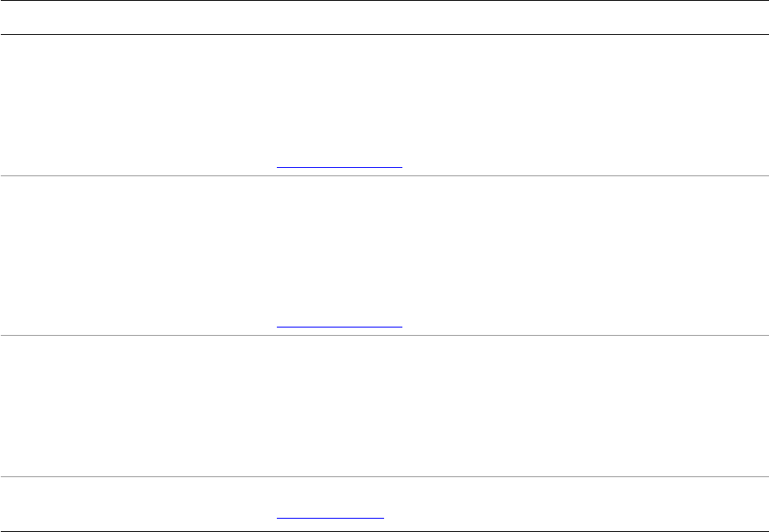This screenshot has width=769, height=532.
Task: Click the blank area right of the first underlined link
Action: tap(582, 162)
